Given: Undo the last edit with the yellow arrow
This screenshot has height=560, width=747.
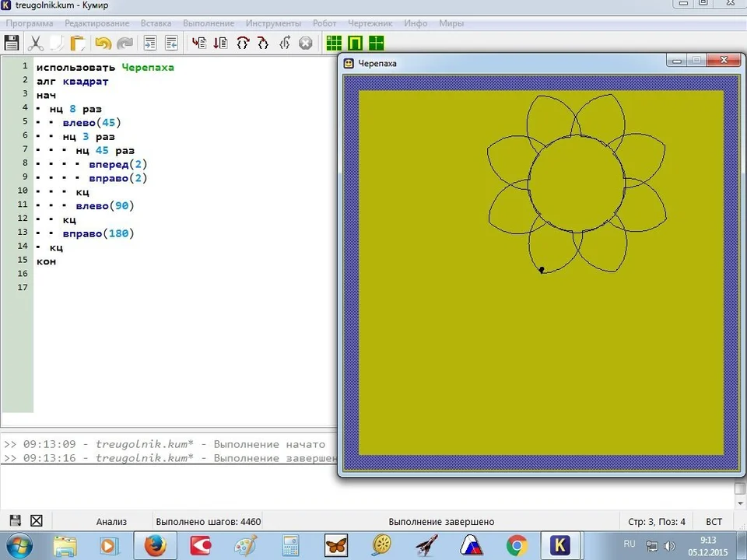Looking at the screenshot, I should (103, 44).
